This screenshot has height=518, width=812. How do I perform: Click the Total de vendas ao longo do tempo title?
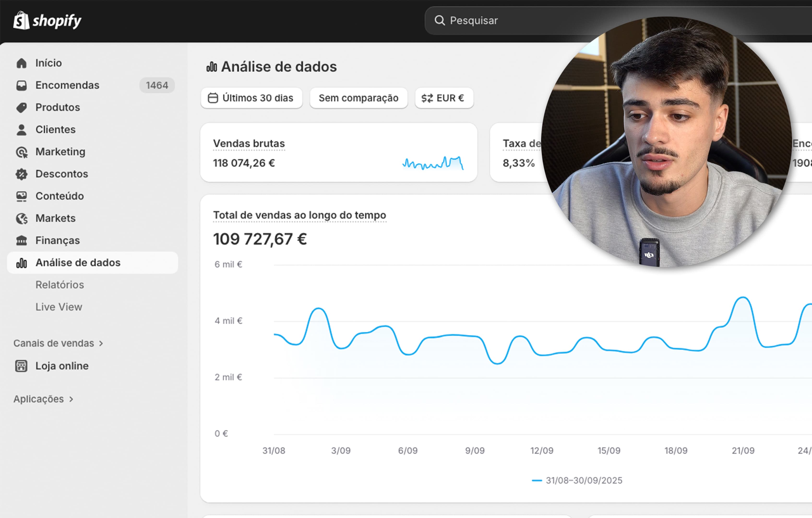pos(299,215)
